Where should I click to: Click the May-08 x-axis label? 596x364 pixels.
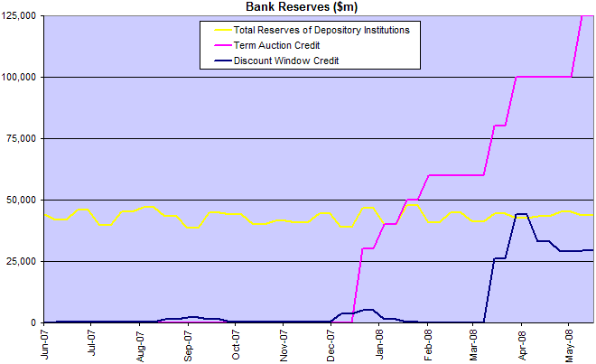(x=569, y=346)
